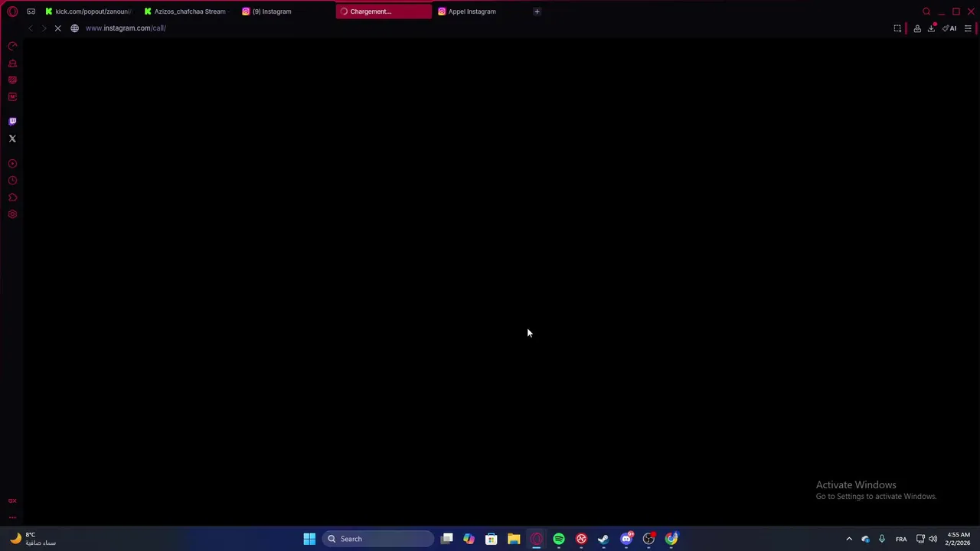Open OBS Studio from the taskbar
The image size is (980, 551).
648,539
